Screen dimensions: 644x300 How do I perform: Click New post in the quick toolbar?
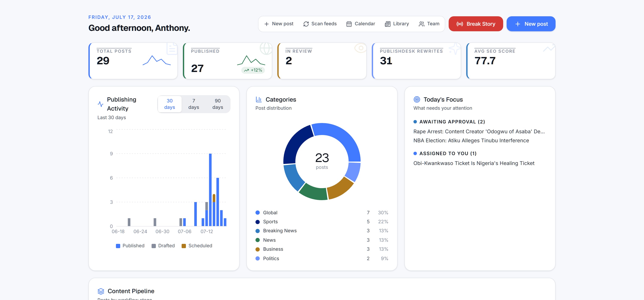[x=279, y=24]
